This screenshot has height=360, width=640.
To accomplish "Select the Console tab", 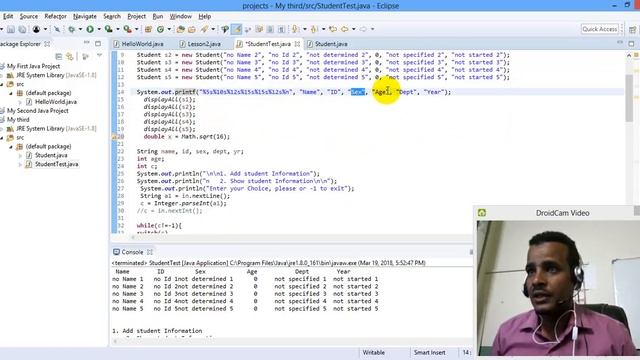I will pos(132,252).
